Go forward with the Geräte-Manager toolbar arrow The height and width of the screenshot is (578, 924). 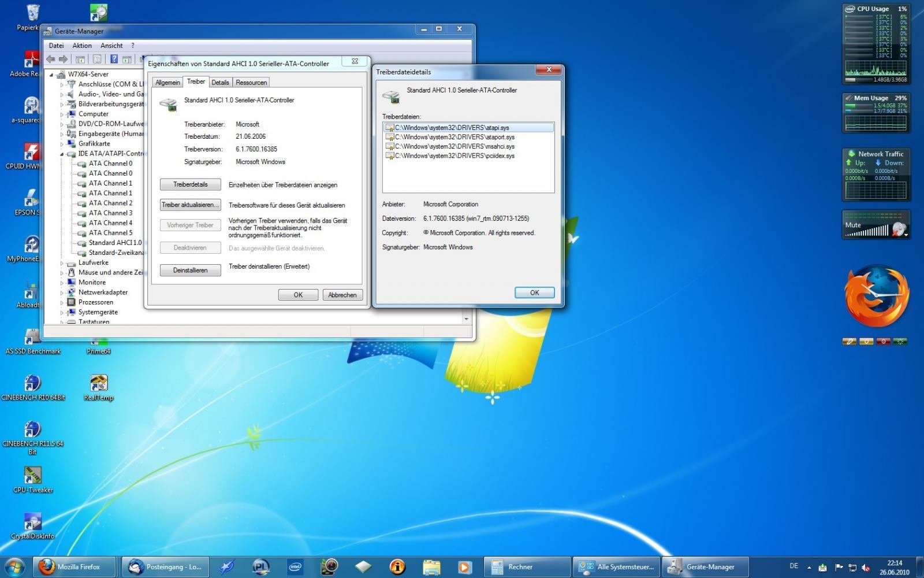pos(63,59)
